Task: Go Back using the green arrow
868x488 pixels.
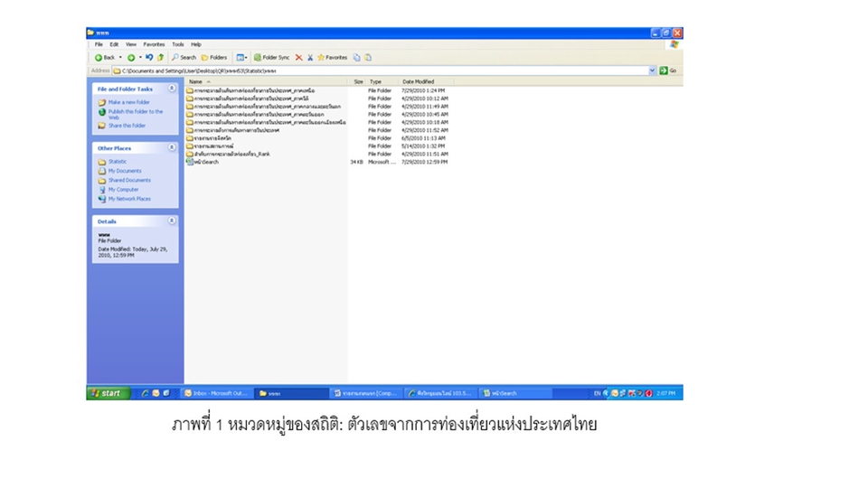Action: [104, 58]
